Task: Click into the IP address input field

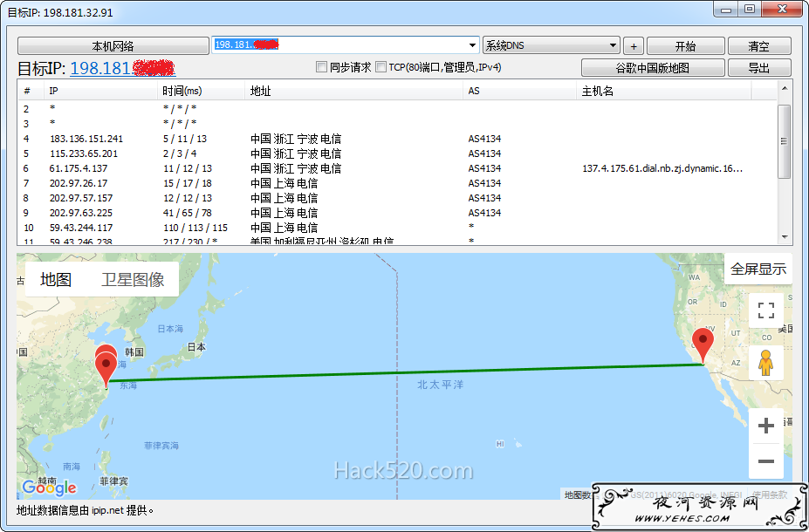Action: point(340,45)
